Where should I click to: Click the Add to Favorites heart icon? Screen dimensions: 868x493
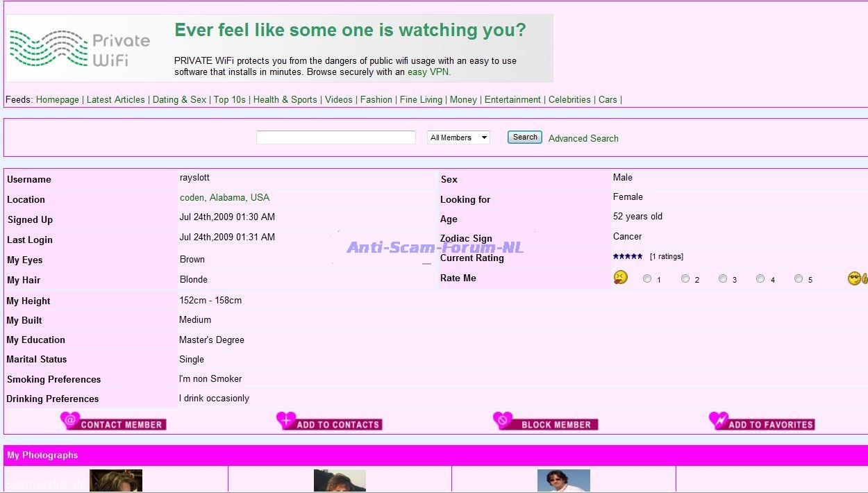(x=719, y=420)
